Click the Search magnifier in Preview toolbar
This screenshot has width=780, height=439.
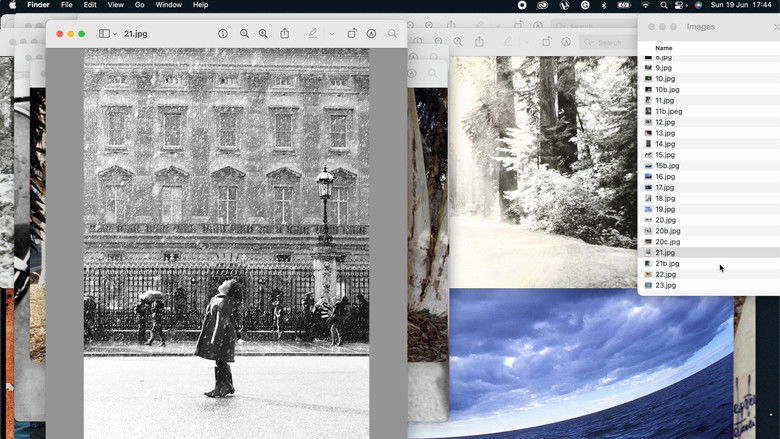(x=392, y=34)
